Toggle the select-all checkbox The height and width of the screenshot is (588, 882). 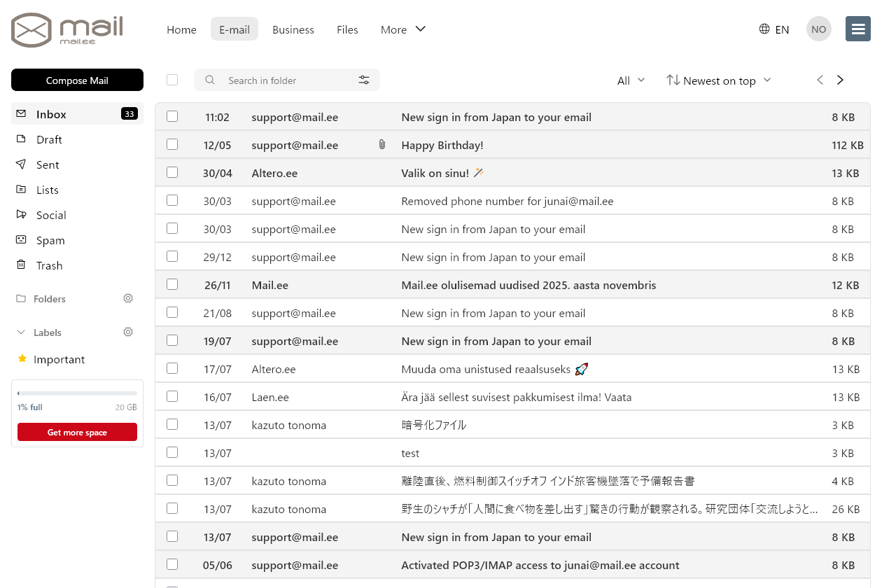click(x=172, y=80)
